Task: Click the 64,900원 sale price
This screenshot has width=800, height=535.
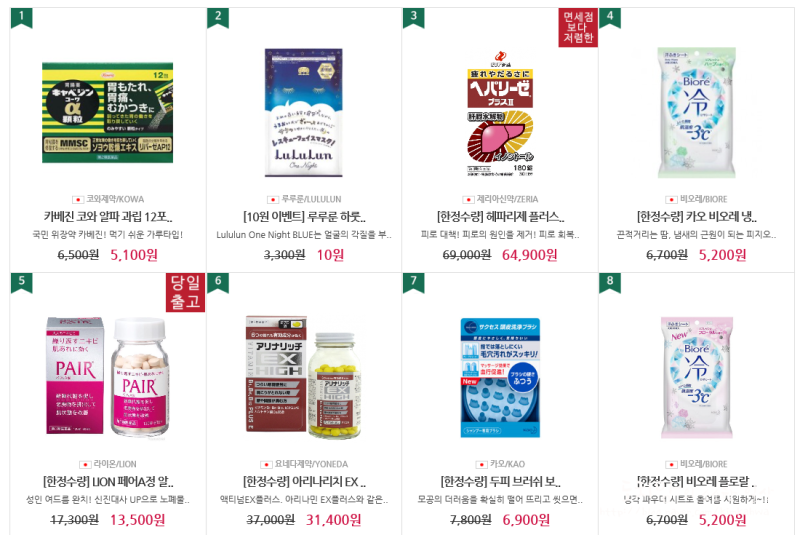Action: point(530,254)
